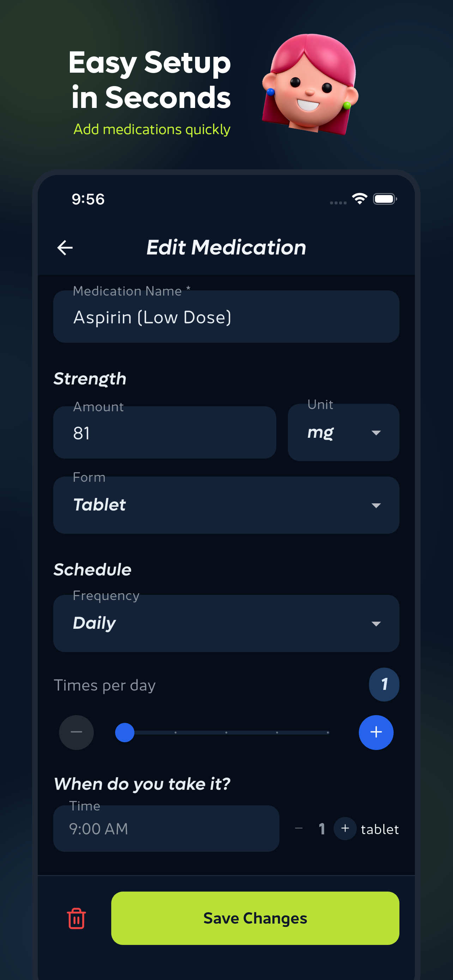Tap the Medication Name field
The image size is (453, 980).
point(226,317)
